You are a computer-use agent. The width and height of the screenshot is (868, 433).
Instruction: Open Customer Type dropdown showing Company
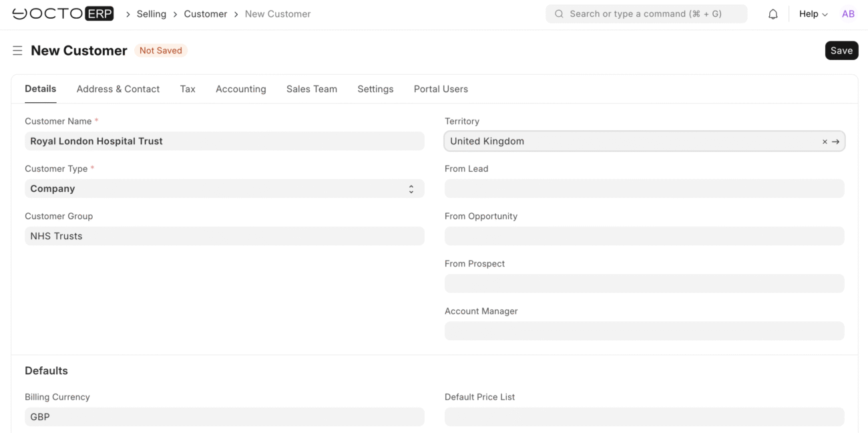(224, 188)
